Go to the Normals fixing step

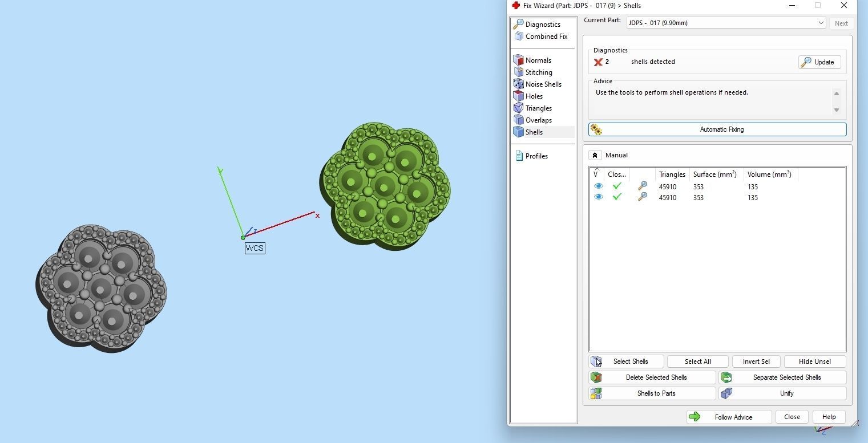tap(532, 60)
